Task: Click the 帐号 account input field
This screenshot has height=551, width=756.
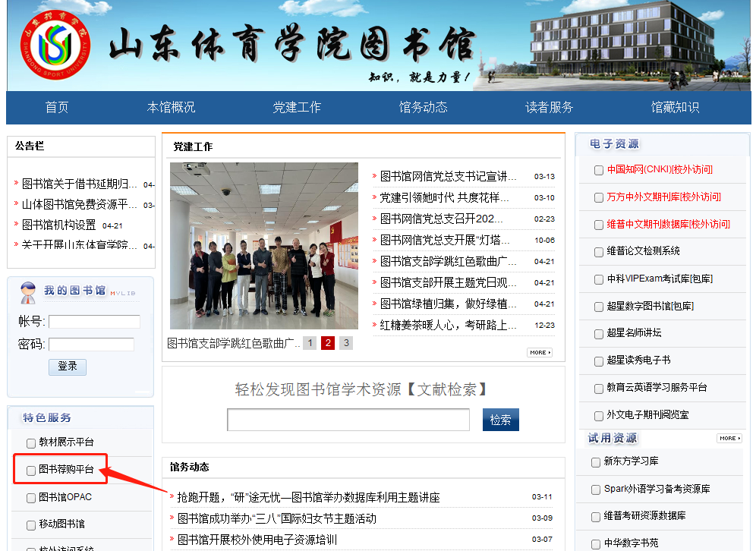Action: (x=94, y=322)
